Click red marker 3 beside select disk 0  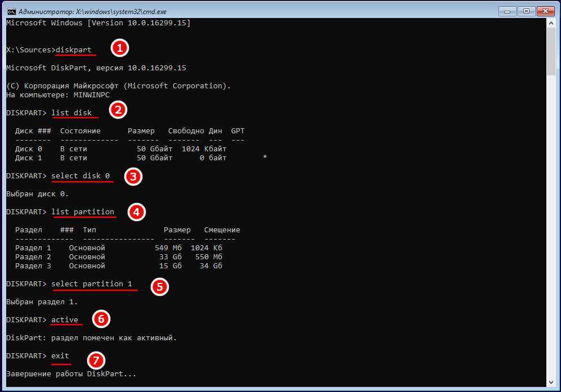pyautogui.click(x=133, y=177)
